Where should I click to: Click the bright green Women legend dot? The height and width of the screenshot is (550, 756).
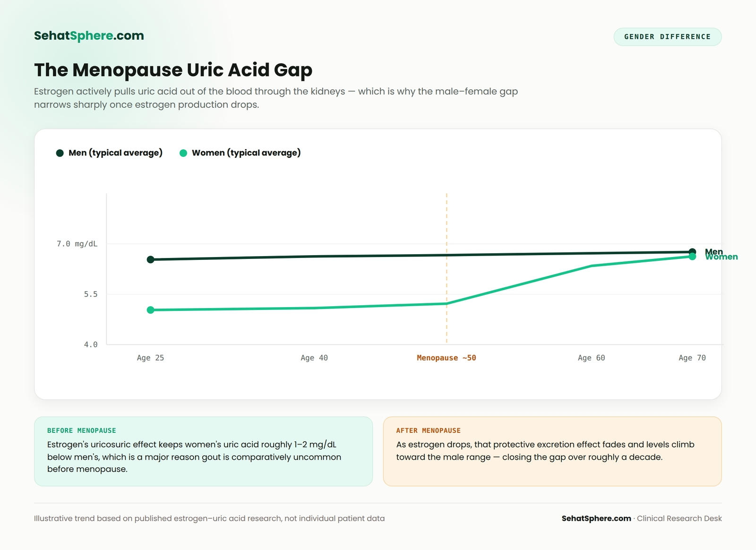[x=183, y=153]
